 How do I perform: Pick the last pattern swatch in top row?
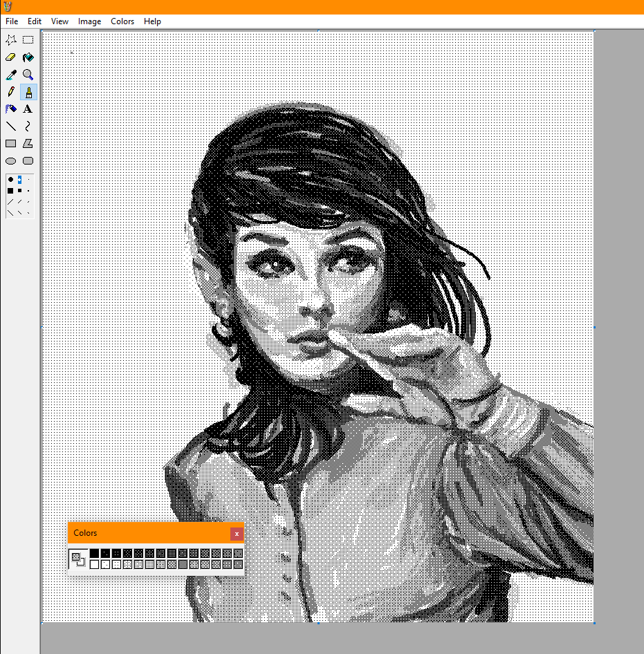239,554
